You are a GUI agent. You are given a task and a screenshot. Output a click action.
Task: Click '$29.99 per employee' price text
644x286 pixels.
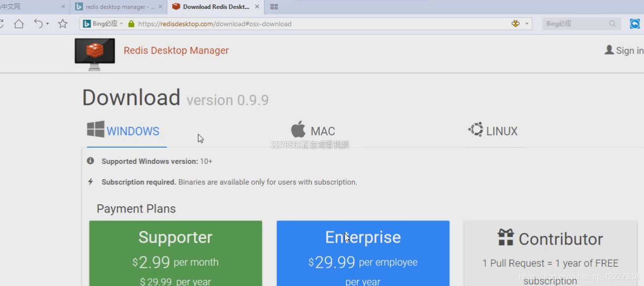(363, 262)
